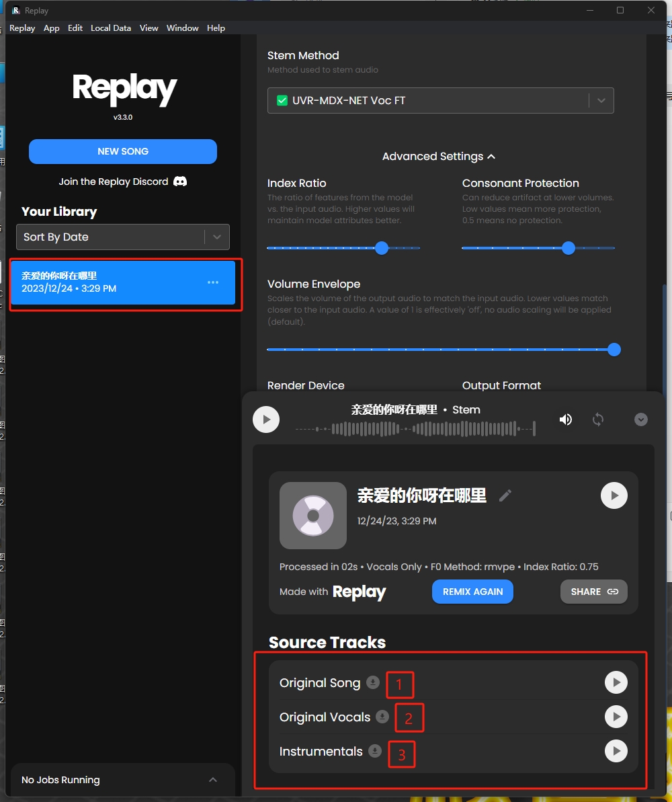Open the Help menu
Viewport: 672px width, 802px height.
click(x=216, y=28)
